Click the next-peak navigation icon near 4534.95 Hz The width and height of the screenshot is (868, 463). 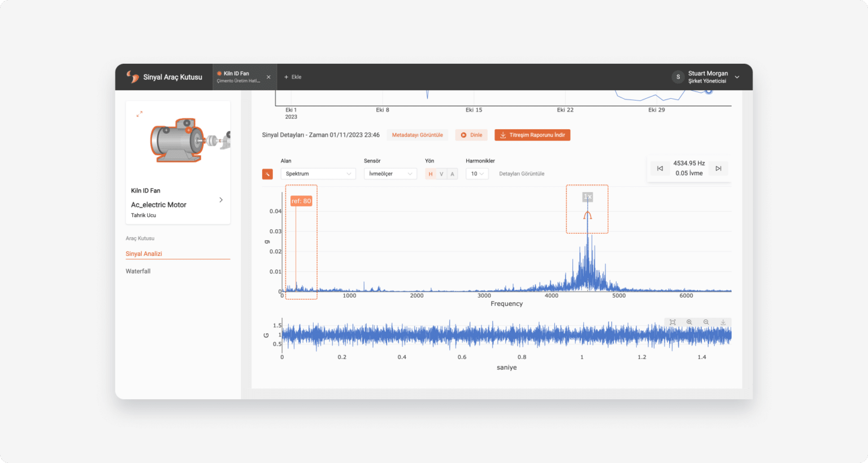point(718,168)
